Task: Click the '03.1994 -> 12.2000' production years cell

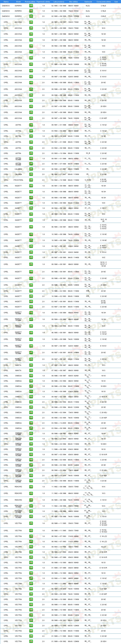Action: click(x=59, y=423)
